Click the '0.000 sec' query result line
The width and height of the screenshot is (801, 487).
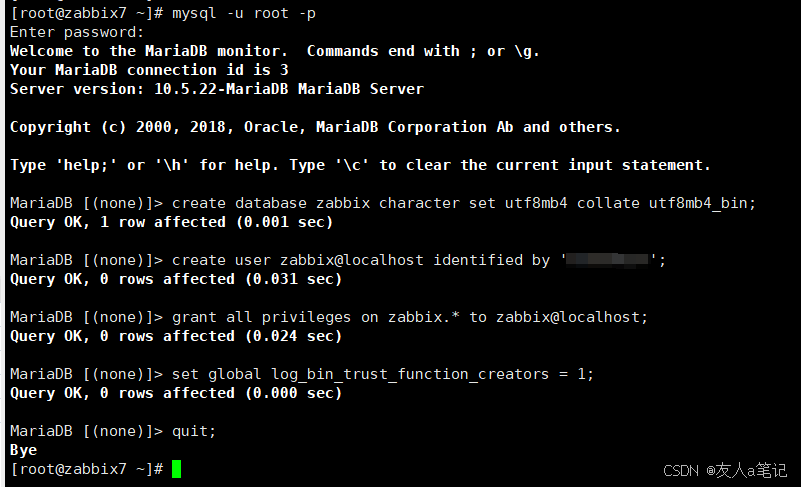(176, 393)
